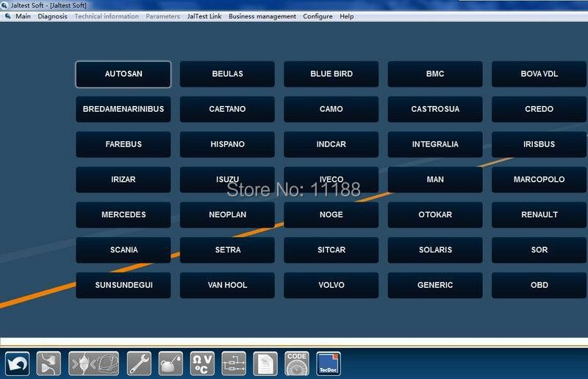Open the Diagnosis menu

(x=52, y=16)
